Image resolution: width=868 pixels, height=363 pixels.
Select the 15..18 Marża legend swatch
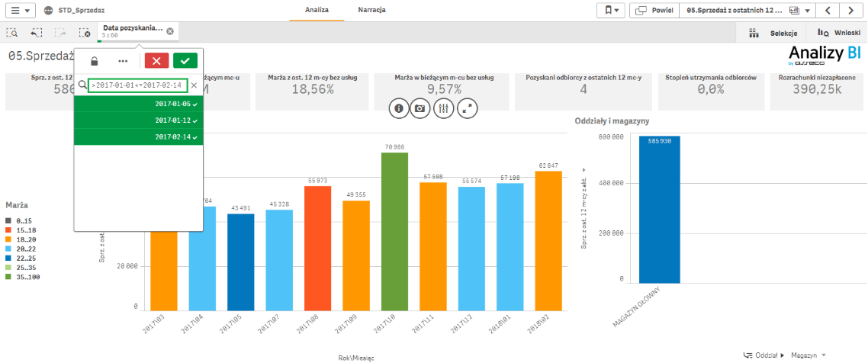(x=9, y=229)
